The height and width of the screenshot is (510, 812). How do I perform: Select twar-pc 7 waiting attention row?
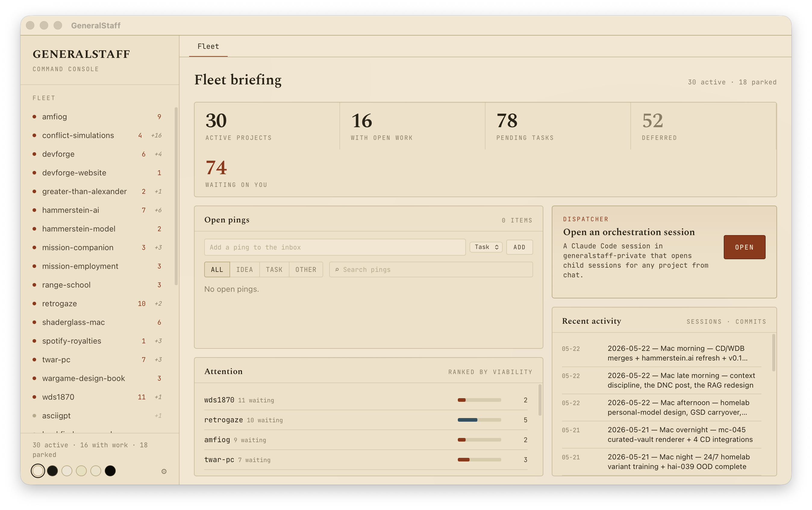click(366, 460)
